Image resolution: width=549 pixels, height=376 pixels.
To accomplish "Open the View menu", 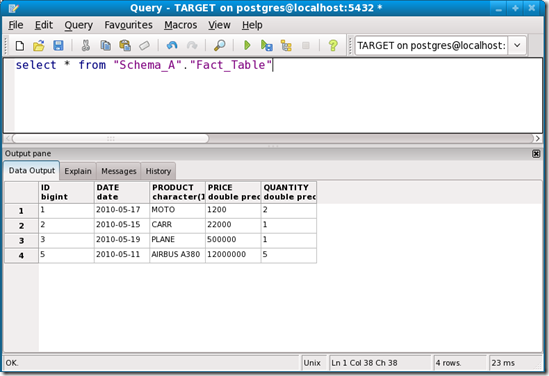I will coord(220,25).
